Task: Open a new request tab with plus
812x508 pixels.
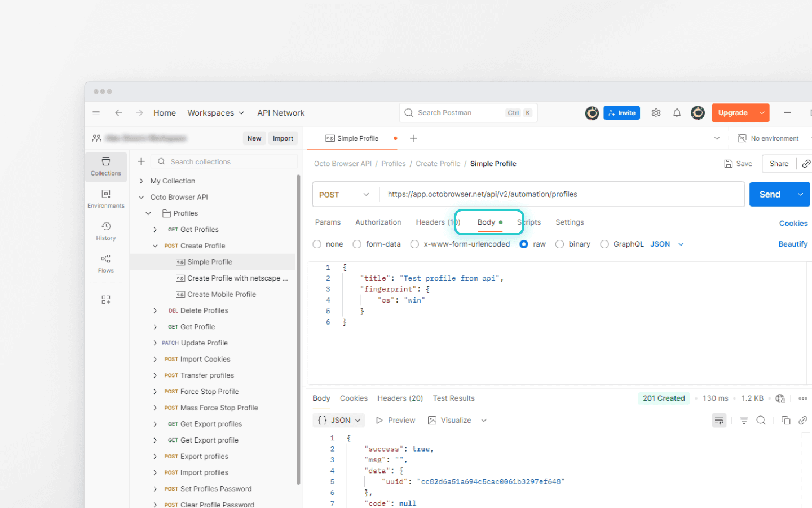Action: (413, 138)
